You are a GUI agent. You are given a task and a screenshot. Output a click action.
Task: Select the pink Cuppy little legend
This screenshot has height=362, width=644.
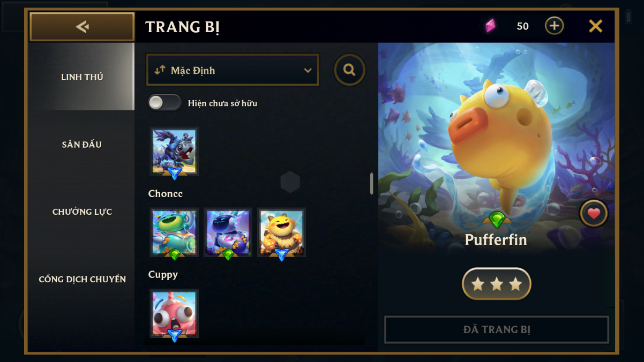click(x=174, y=314)
